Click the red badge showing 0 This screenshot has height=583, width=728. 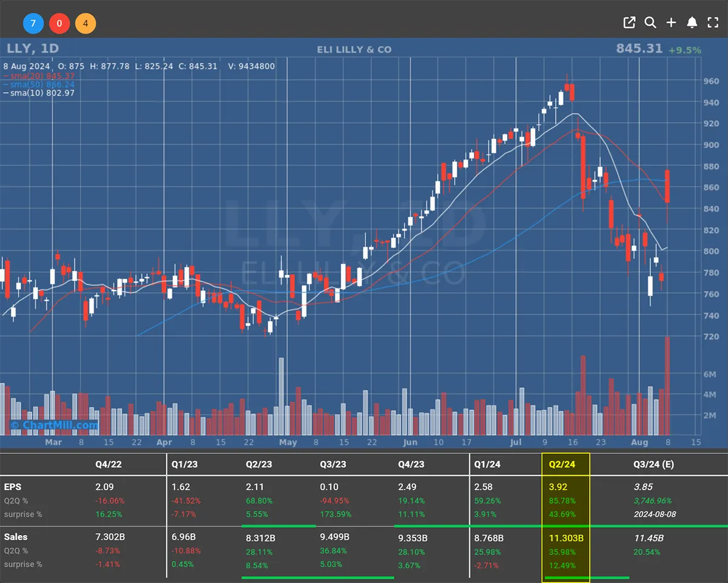59,24
